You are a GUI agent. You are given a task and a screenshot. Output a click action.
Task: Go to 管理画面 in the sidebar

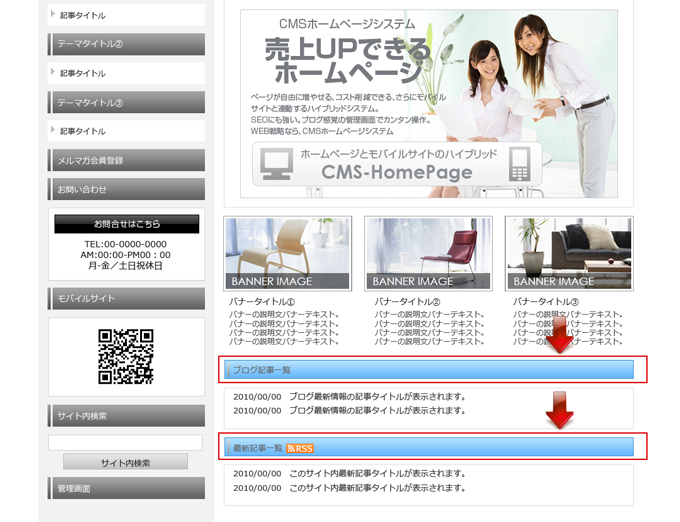coord(126,488)
